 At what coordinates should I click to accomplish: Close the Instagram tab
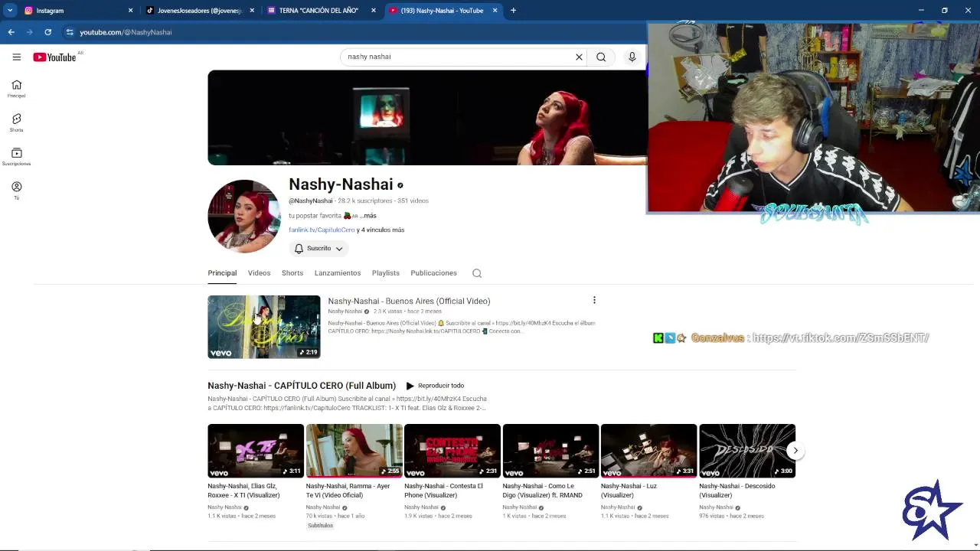pyautogui.click(x=130, y=11)
